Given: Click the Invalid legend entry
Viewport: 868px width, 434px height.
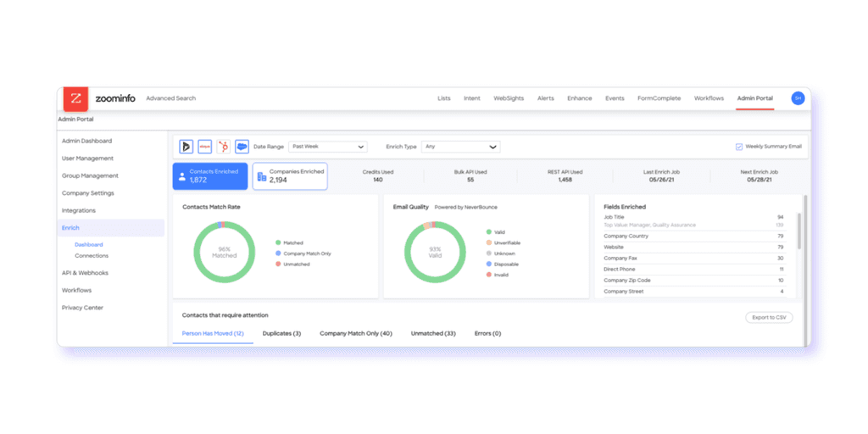Looking at the screenshot, I should 497,275.
